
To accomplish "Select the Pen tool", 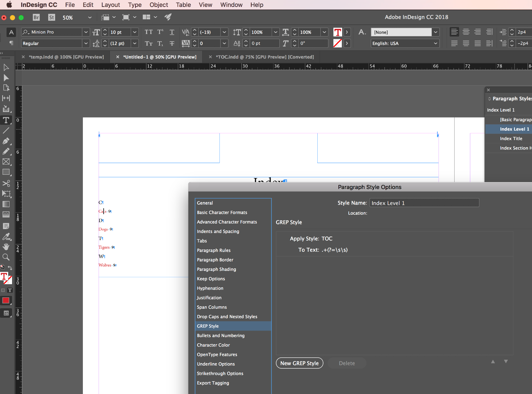I will [x=6, y=141].
